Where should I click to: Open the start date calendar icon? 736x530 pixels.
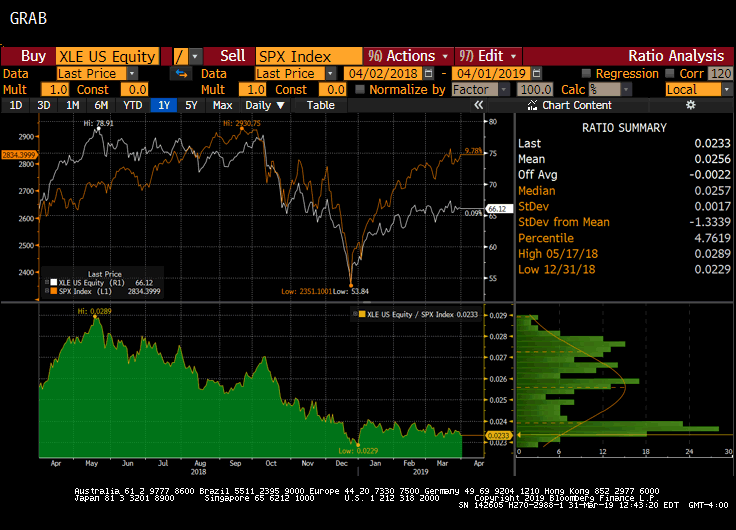coord(429,74)
